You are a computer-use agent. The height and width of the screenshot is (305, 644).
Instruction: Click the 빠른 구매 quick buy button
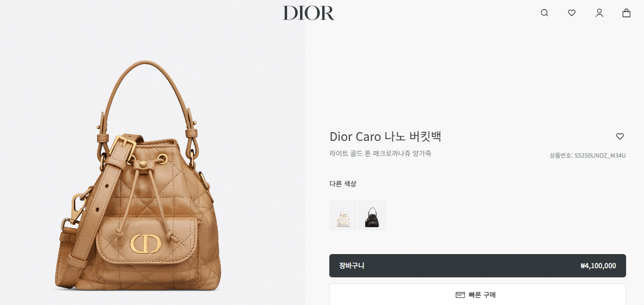(477, 294)
